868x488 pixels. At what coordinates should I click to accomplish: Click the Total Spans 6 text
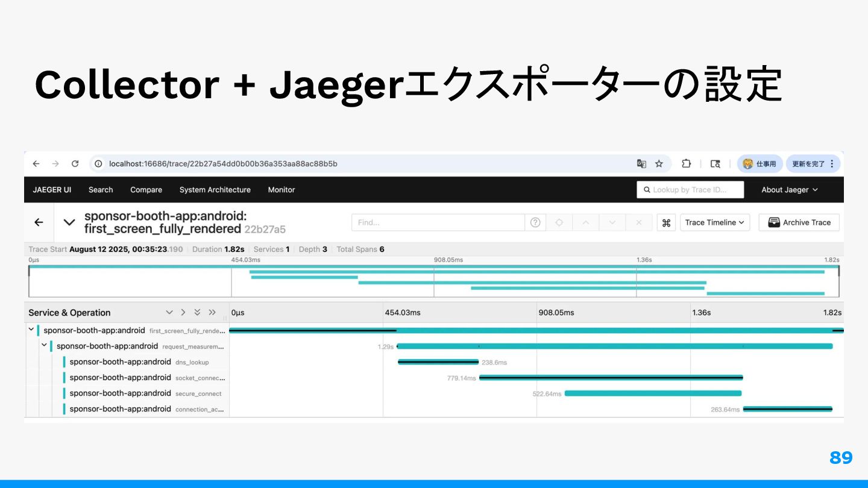(360, 249)
